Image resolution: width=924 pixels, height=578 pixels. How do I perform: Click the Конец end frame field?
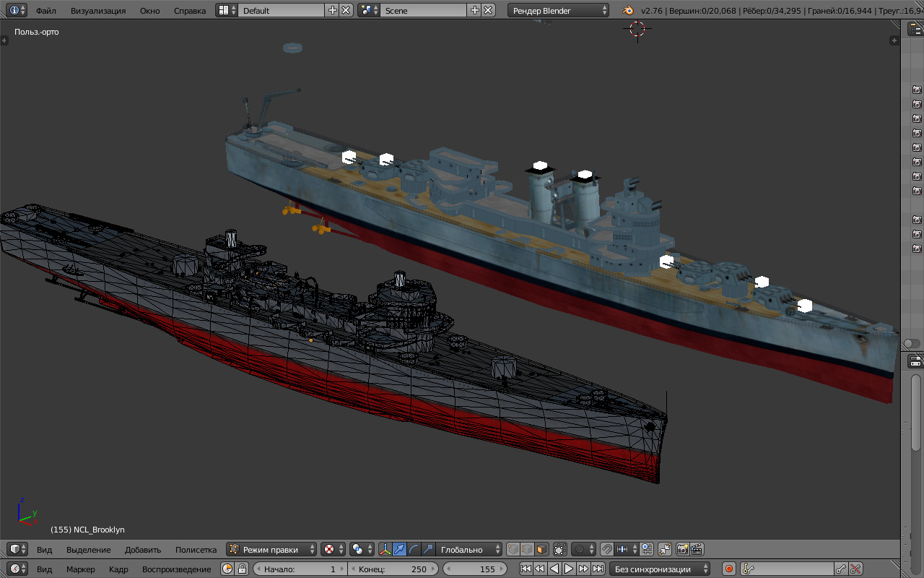pyautogui.click(x=392, y=569)
